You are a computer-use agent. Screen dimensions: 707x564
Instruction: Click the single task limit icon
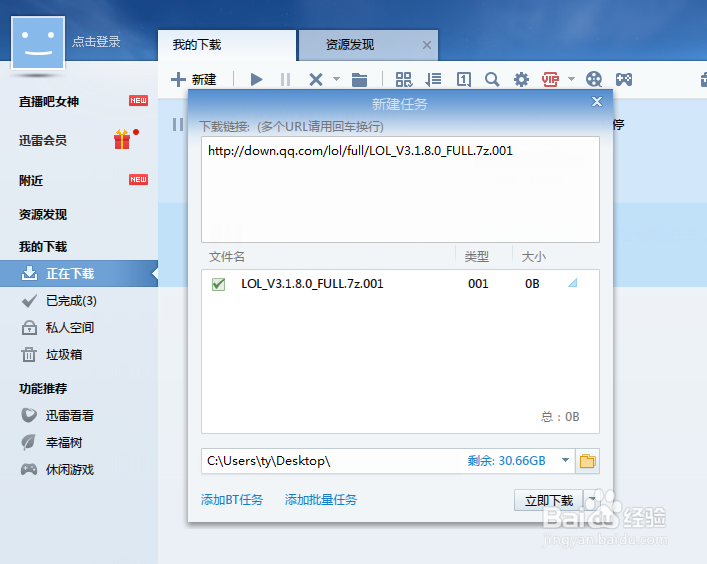464,80
